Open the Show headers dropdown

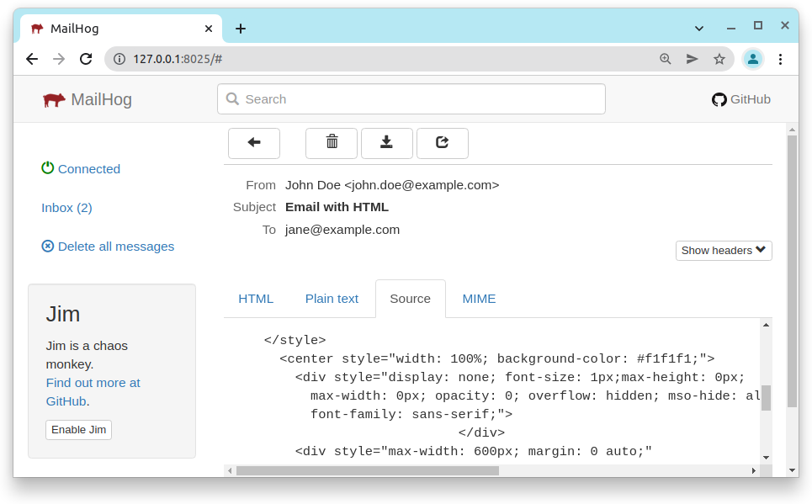point(723,250)
